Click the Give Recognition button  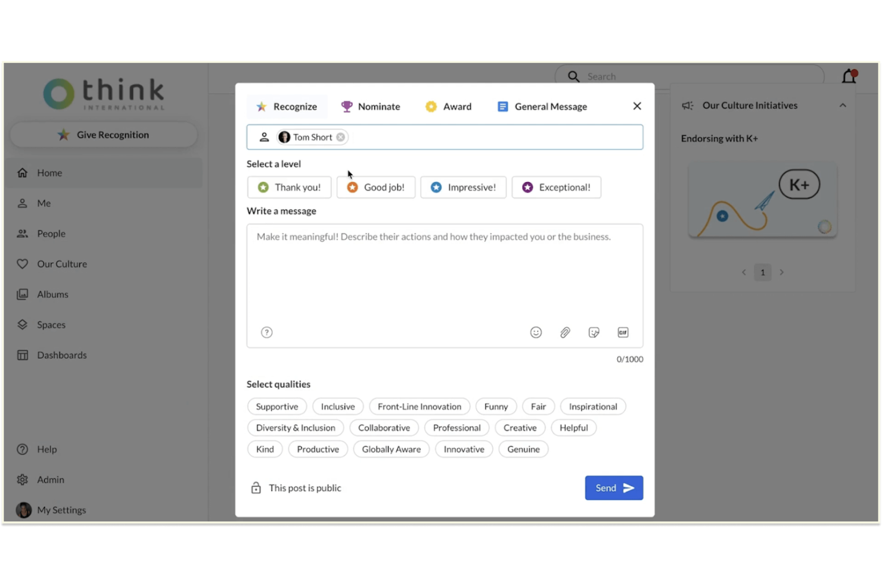(104, 135)
